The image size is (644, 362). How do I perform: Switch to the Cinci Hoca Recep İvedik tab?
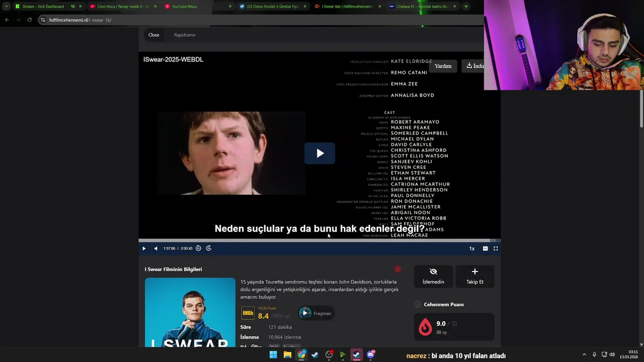pos(123,7)
